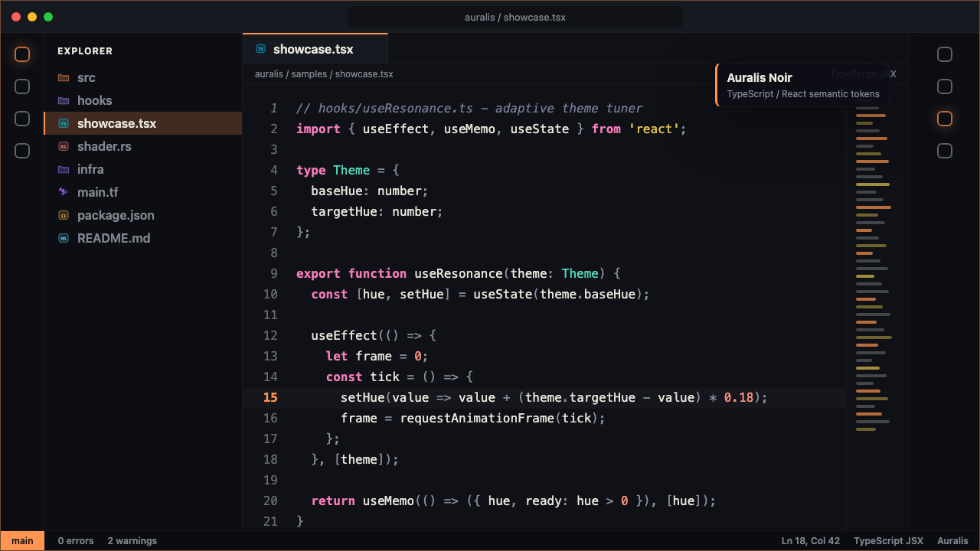Click the orange-highlighted icon in the right sidebar

click(x=945, y=119)
